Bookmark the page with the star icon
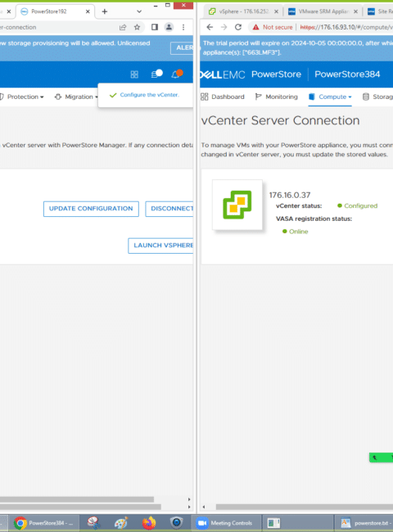Image resolution: width=393 pixels, height=532 pixels. click(x=137, y=27)
